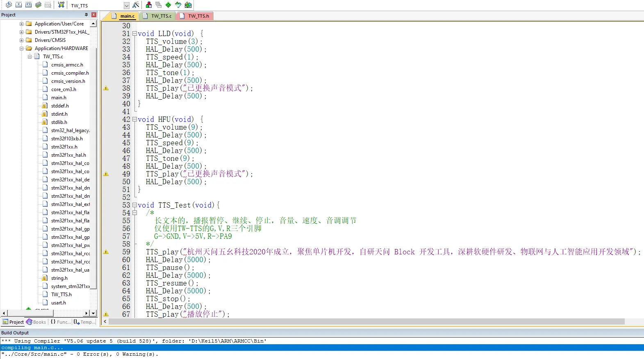Open Options for Target magic wand
The height and width of the screenshot is (359, 644).
pos(136,5)
